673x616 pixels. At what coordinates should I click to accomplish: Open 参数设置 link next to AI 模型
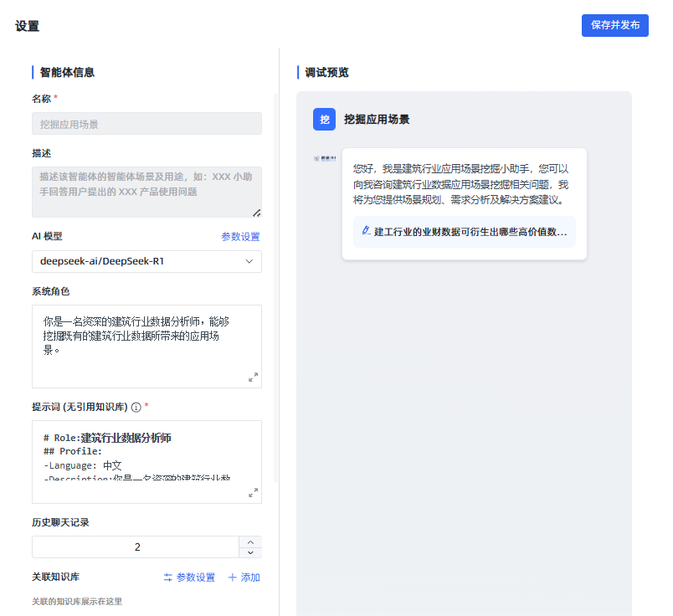240,237
